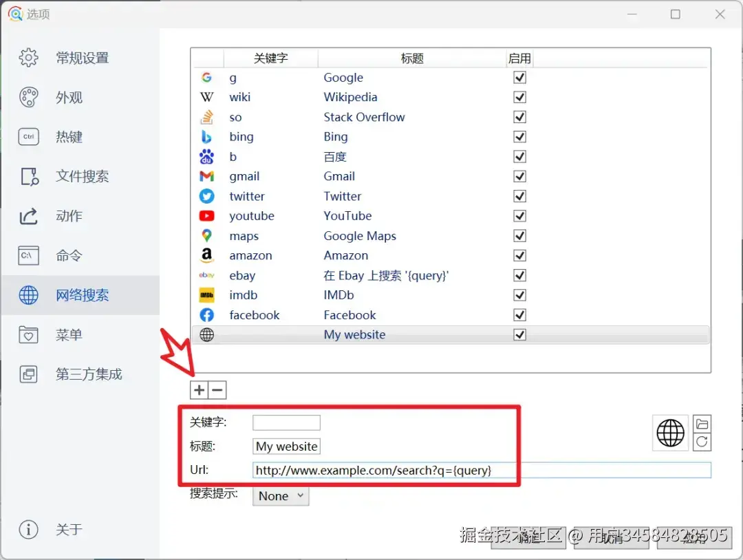Click the Google Maps pin icon

(206, 235)
